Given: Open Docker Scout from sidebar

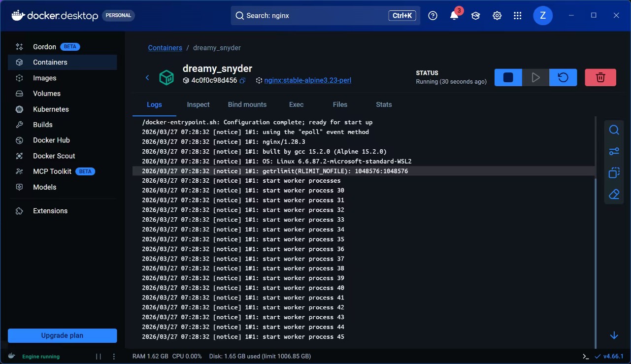Looking at the screenshot, I should [x=62, y=156].
